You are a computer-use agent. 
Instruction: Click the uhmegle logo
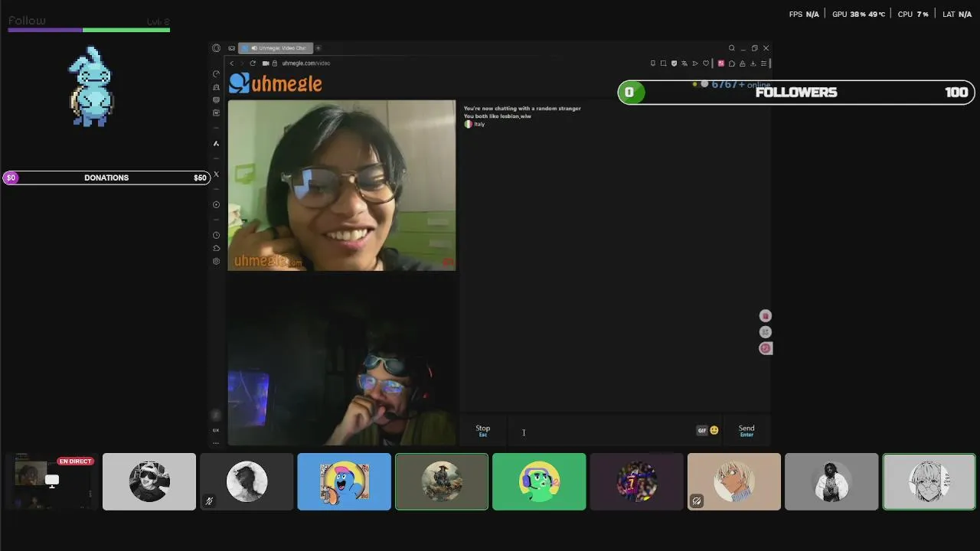(276, 83)
